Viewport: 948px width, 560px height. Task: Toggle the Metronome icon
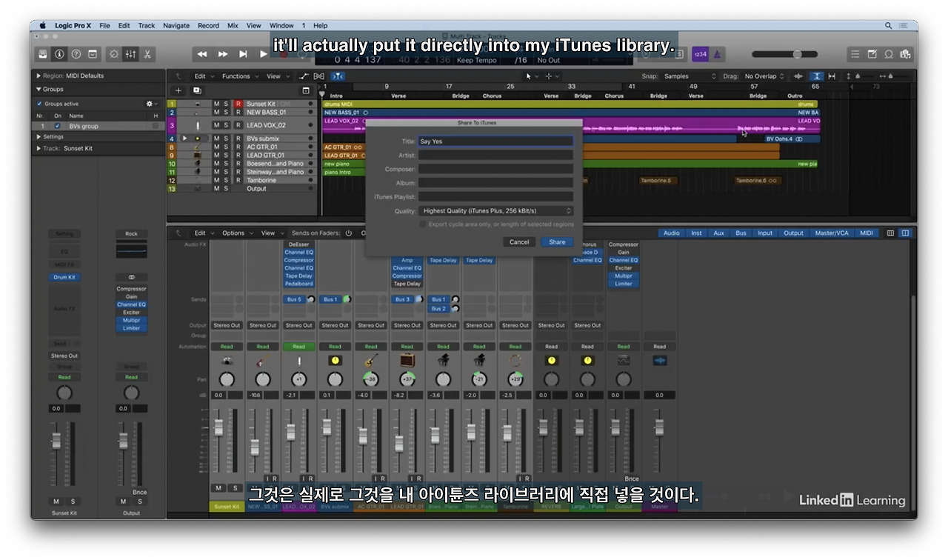(x=717, y=54)
